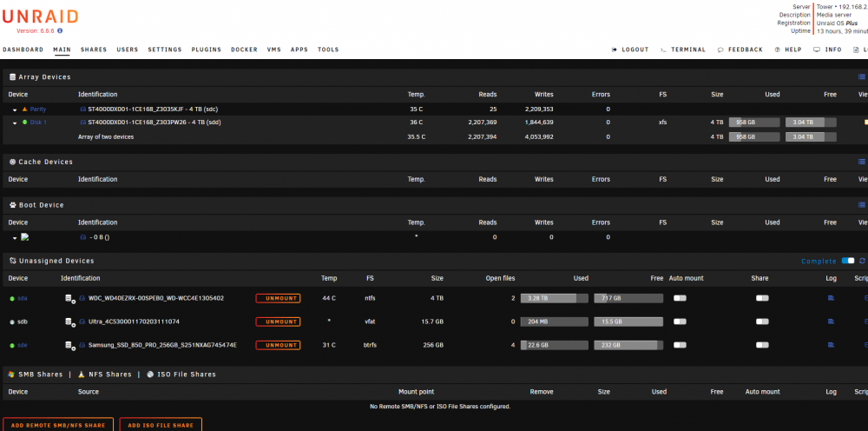Open the Users tab
This screenshot has width=868, height=431.
pos(128,50)
